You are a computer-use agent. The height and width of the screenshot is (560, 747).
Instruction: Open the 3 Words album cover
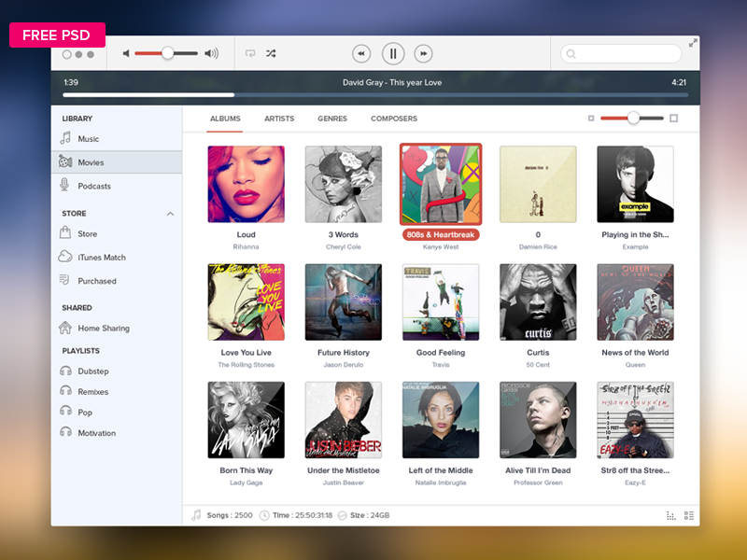(x=344, y=184)
